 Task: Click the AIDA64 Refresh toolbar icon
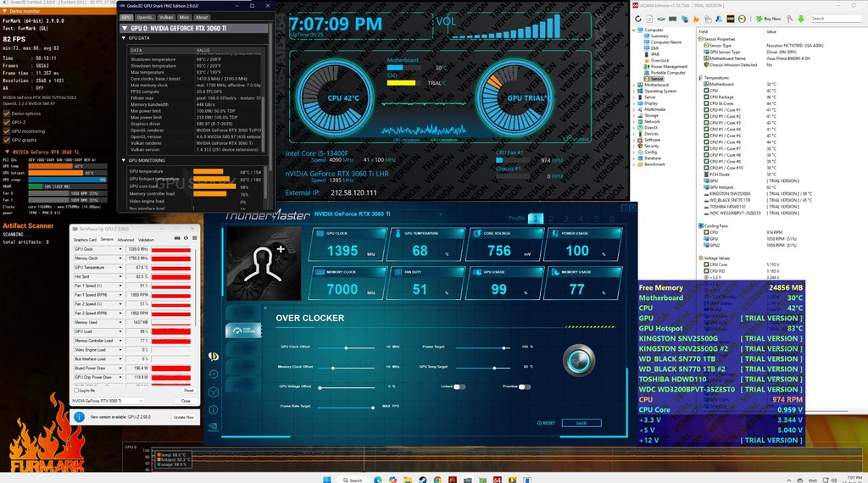pos(637,19)
